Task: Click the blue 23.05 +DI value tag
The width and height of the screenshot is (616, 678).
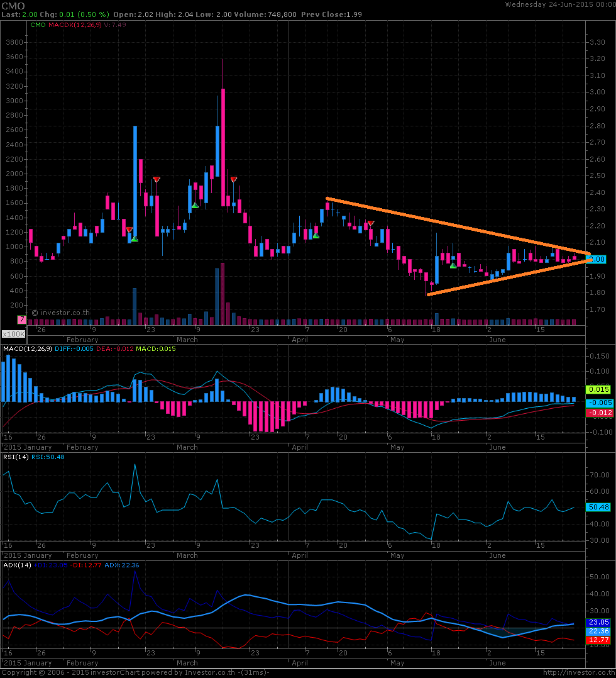Action: pos(598,622)
